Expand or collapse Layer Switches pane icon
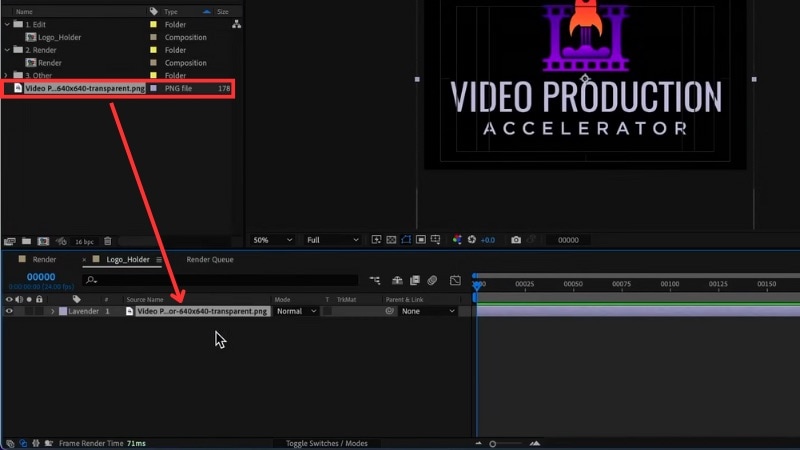 tap(10, 443)
